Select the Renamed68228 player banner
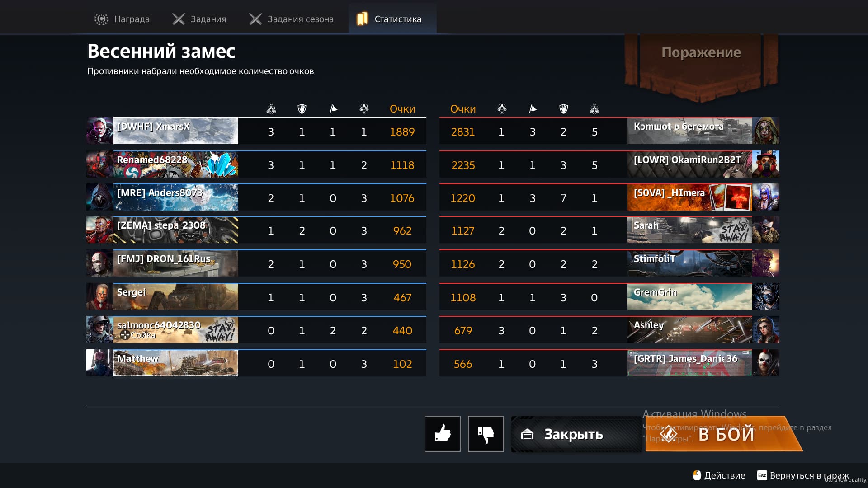Viewport: 868px width, 488px height. point(175,164)
